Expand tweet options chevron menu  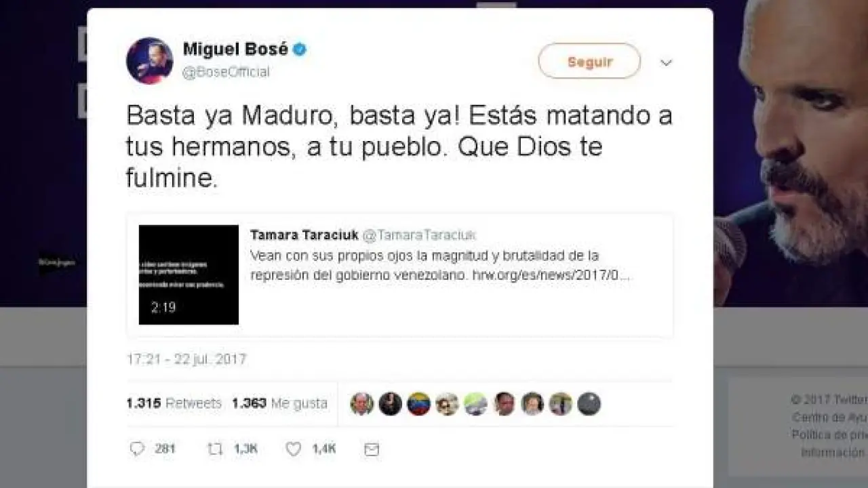666,62
